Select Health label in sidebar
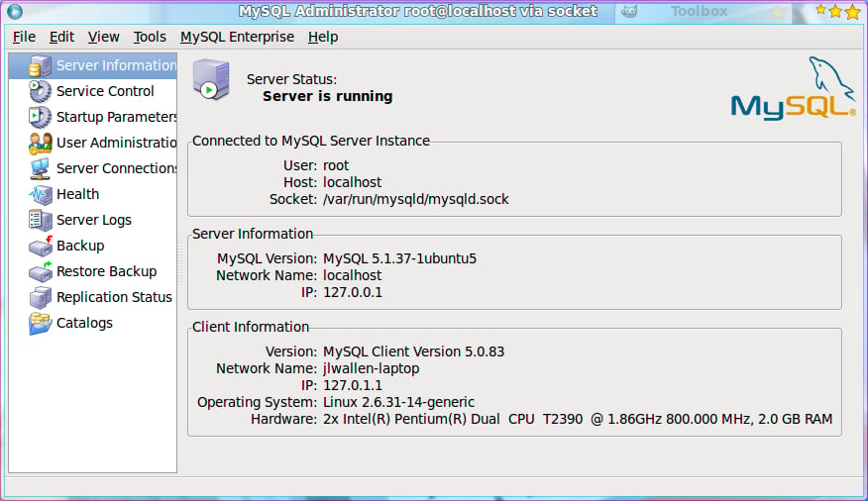The height and width of the screenshot is (501, 868). (77, 194)
